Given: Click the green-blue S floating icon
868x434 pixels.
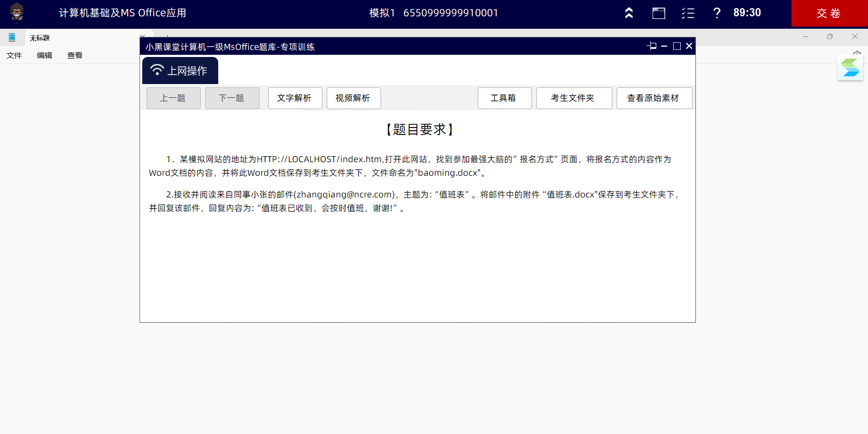Looking at the screenshot, I should pos(850,68).
